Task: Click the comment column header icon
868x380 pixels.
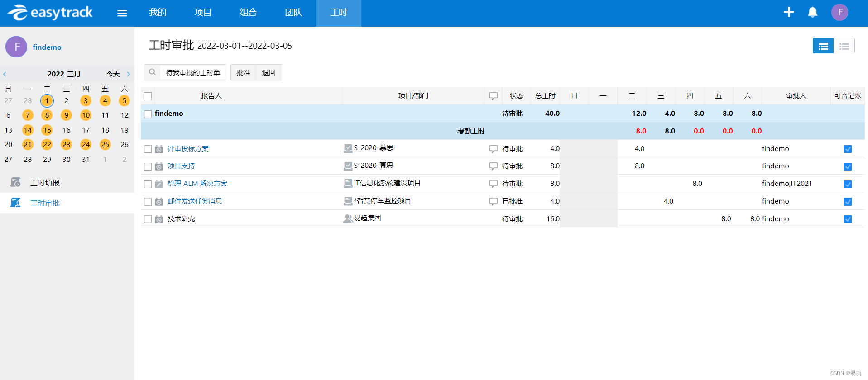Action: (494, 96)
